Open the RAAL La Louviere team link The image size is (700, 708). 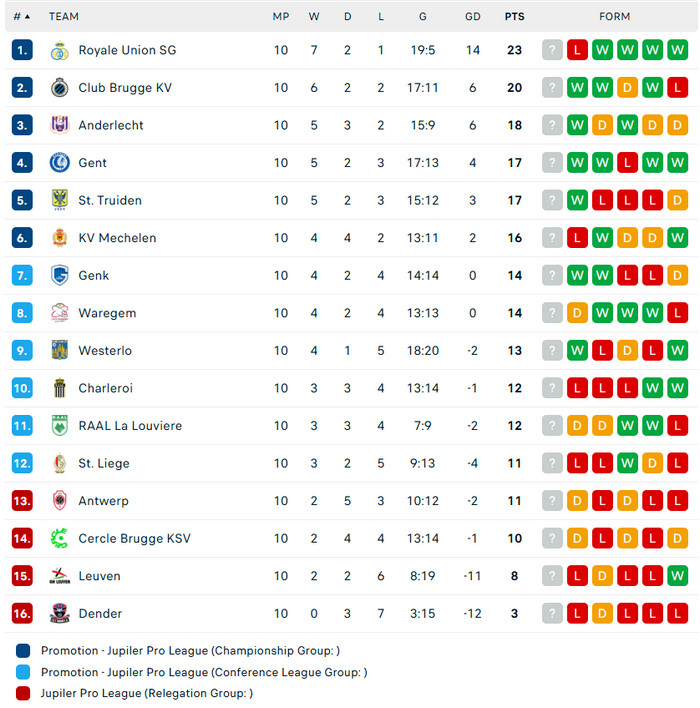point(130,426)
